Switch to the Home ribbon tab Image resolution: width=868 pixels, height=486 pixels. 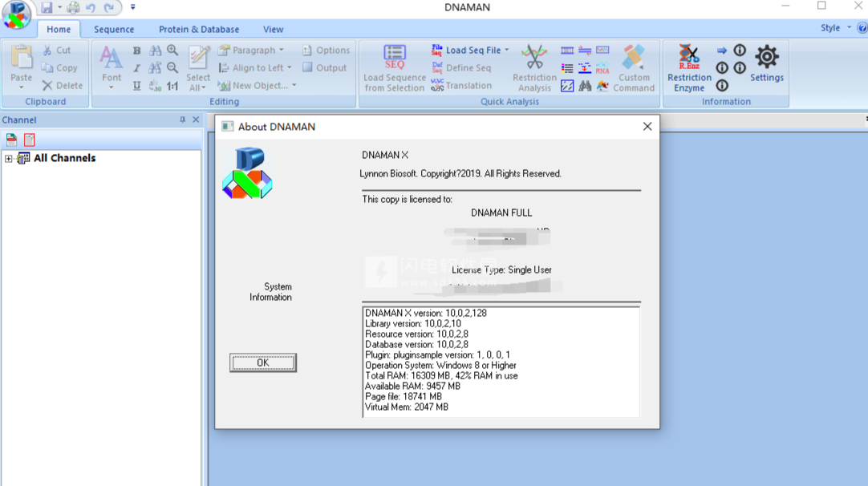coord(59,30)
